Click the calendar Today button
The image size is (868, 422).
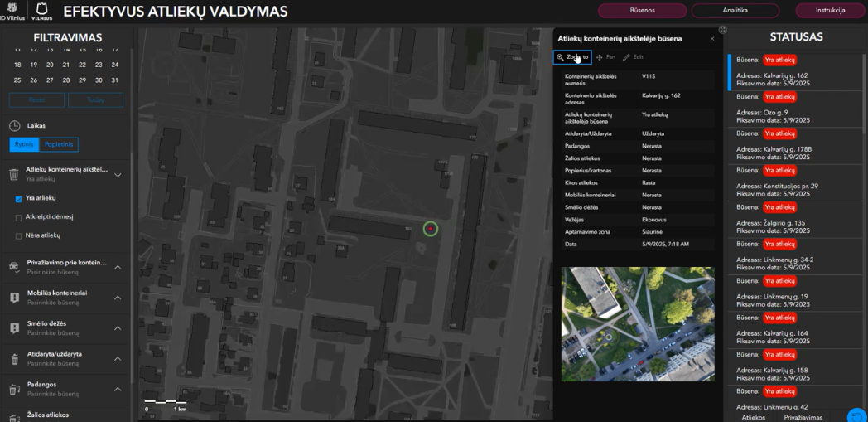(x=95, y=100)
